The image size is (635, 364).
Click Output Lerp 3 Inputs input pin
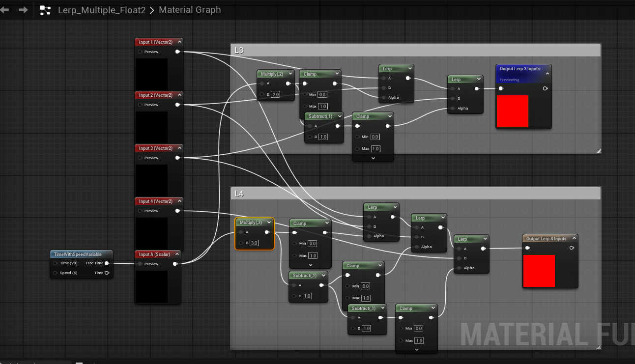point(501,89)
